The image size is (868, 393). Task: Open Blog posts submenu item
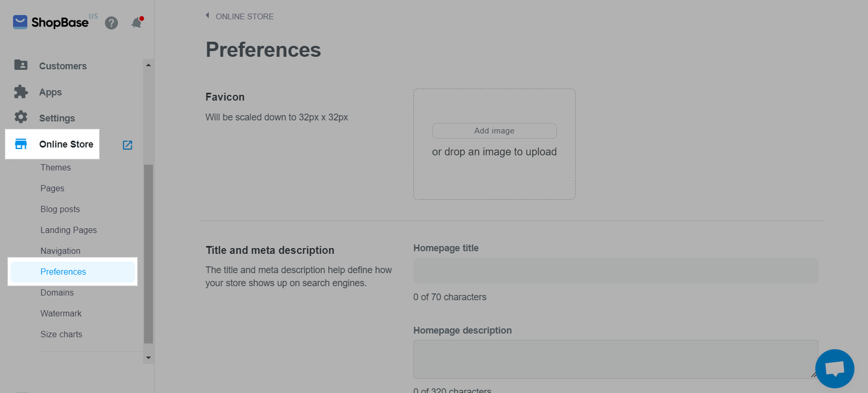click(60, 209)
